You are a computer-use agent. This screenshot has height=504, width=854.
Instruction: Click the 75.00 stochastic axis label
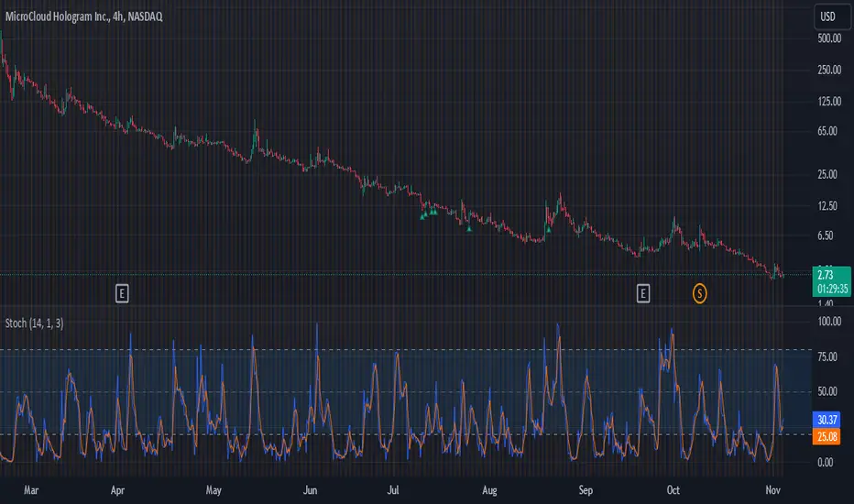coord(827,356)
